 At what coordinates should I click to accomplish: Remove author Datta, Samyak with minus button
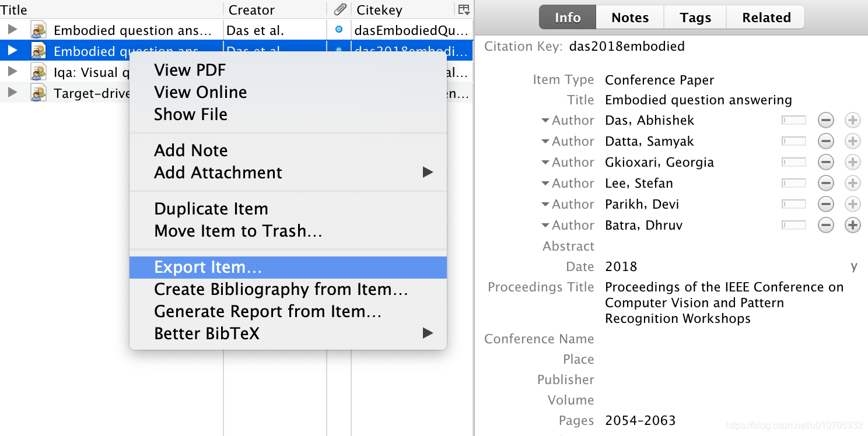coord(825,142)
